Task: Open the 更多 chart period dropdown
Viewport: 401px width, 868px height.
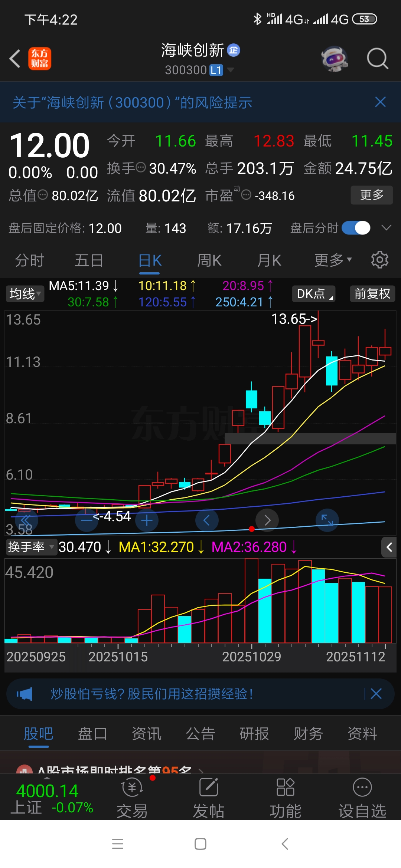Action: click(333, 260)
